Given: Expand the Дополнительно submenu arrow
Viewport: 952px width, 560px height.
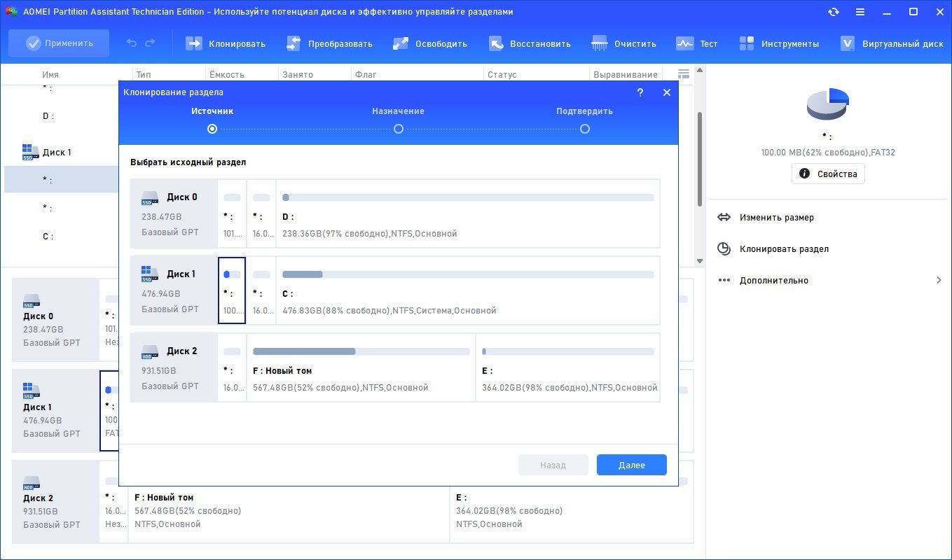Looking at the screenshot, I should (x=939, y=281).
